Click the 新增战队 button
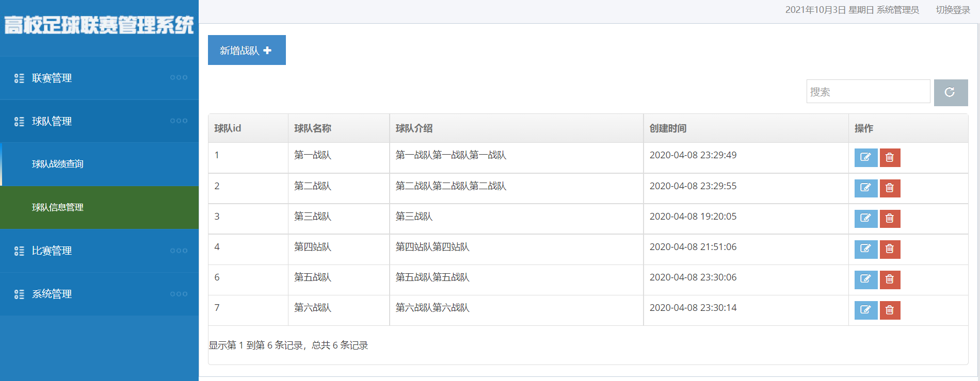980x381 pixels. [247, 50]
